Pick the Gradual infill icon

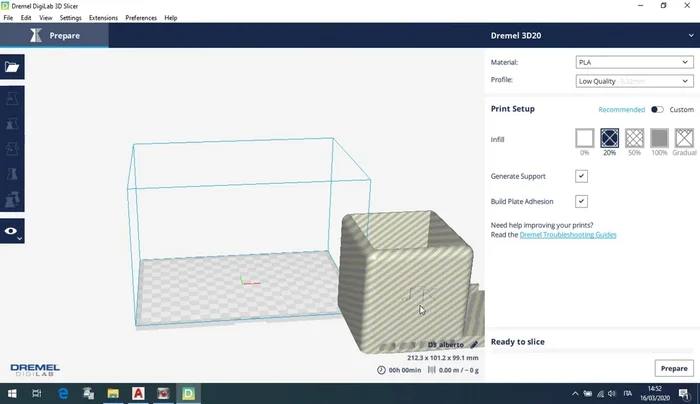tap(685, 138)
